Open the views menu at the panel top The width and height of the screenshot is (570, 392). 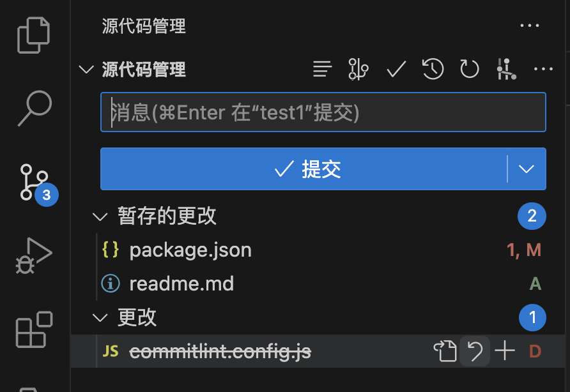point(530,26)
